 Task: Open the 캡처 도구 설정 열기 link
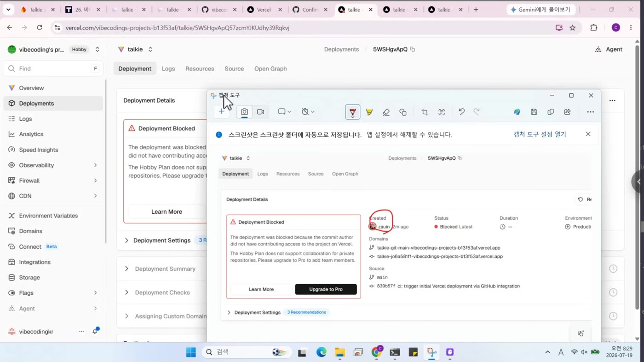[x=540, y=134]
